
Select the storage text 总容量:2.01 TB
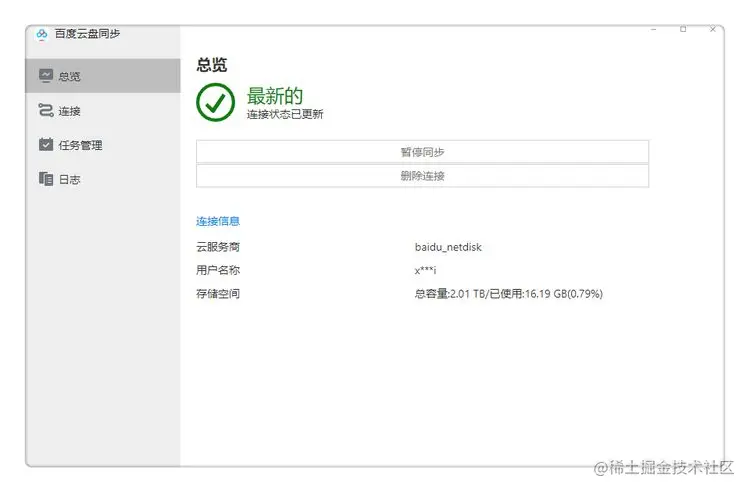point(450,294)
